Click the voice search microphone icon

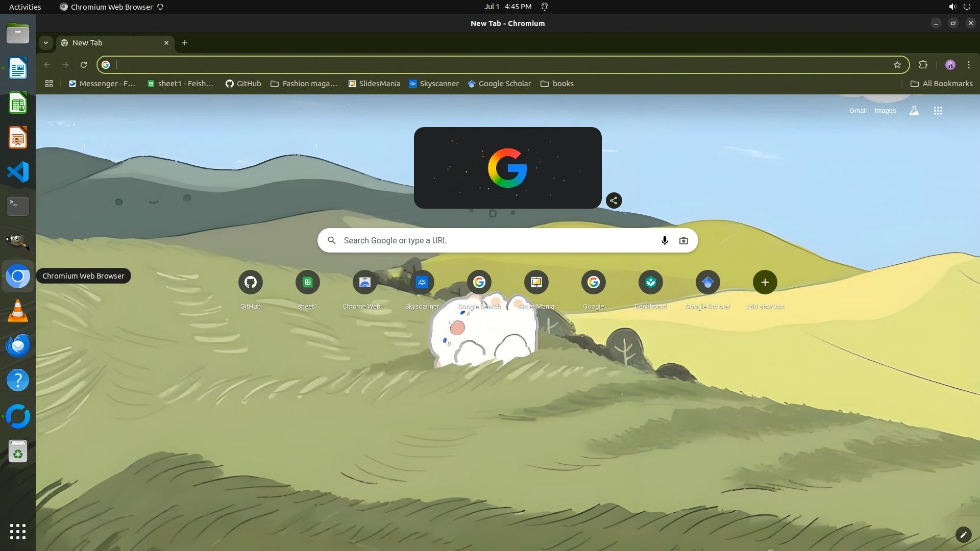(664, 240)
